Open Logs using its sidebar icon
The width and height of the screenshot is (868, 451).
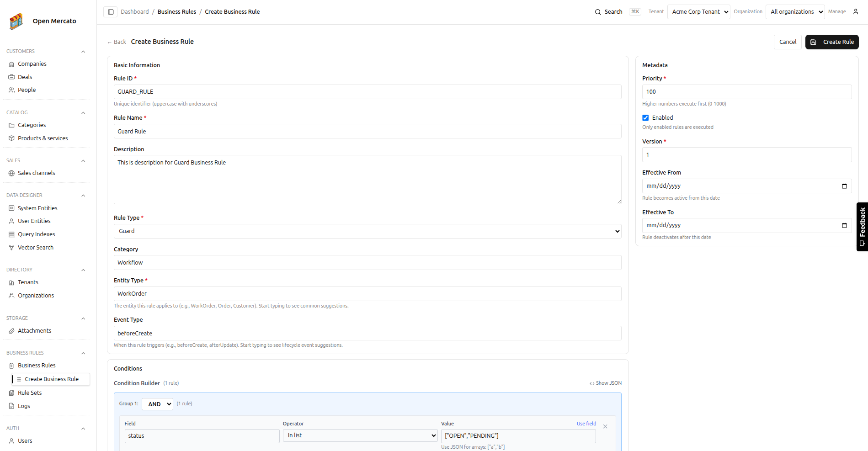[x=11, y=406]
